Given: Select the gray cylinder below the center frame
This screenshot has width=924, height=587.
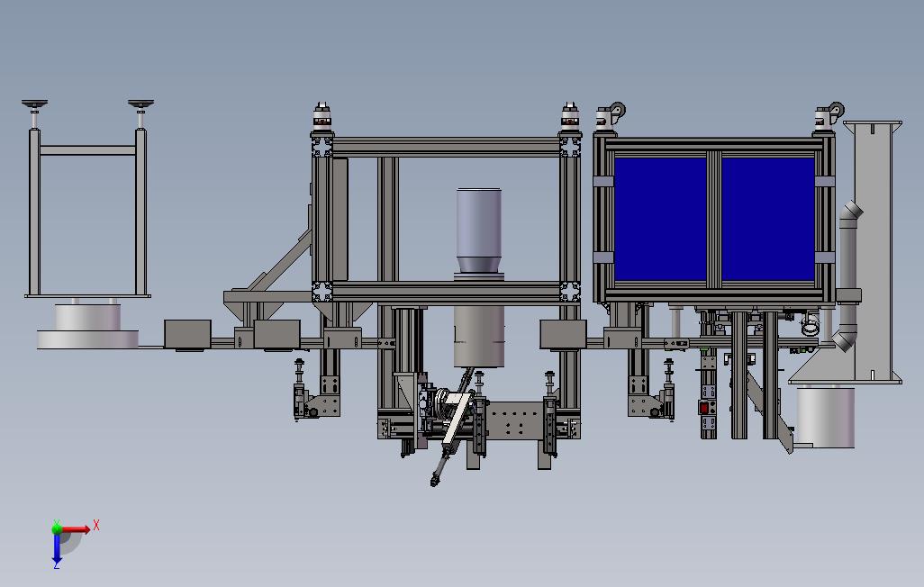Looking at the screenshot, I should [479, 336].
